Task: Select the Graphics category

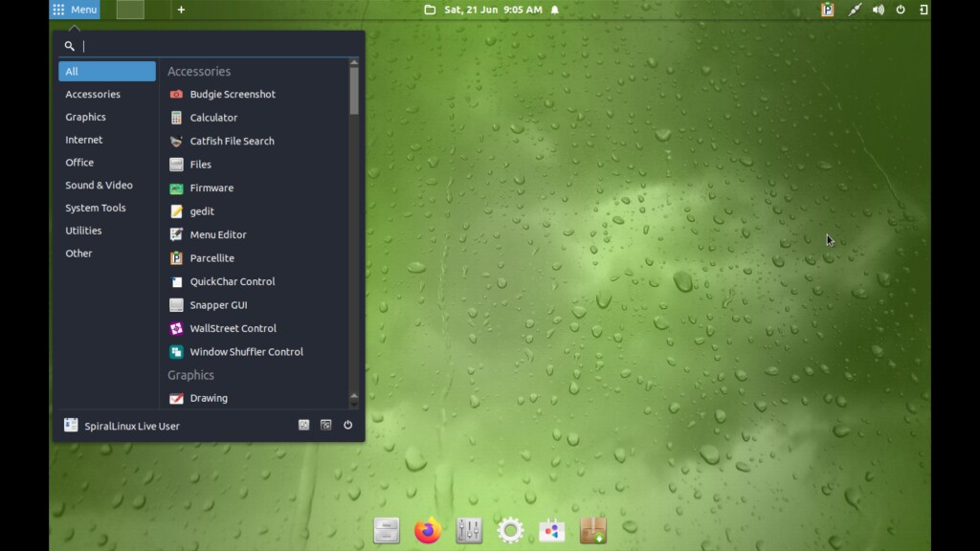Action: pyautogui.click(x=85, y=118)
